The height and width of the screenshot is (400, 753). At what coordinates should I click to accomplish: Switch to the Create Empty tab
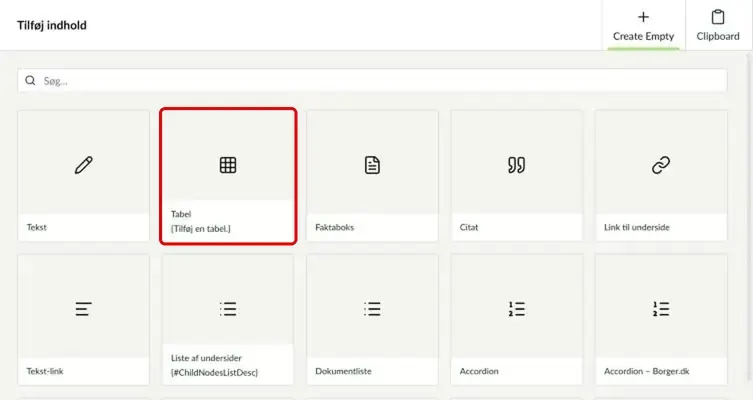[x=644, y=25]
